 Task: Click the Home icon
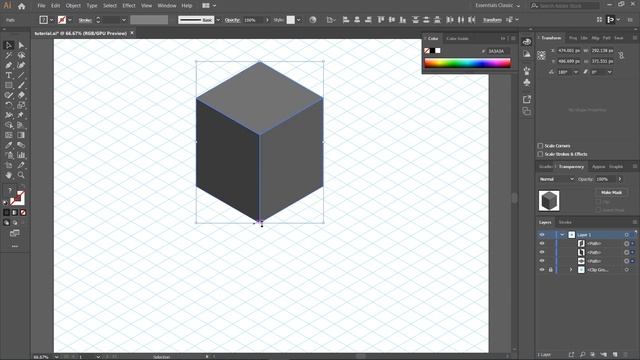pos(22,6)
